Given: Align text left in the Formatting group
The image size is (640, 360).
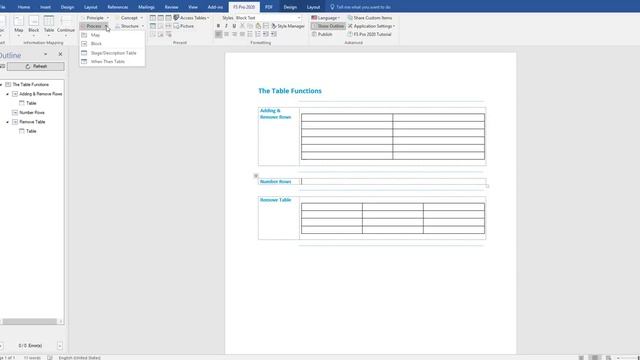Looking at the screenshot, I should (x=218, y=34).
